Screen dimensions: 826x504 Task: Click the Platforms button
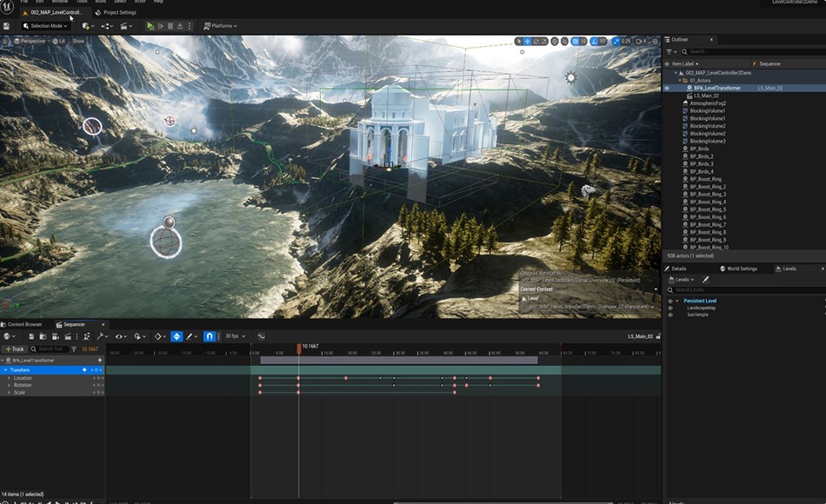pos(220,26)
